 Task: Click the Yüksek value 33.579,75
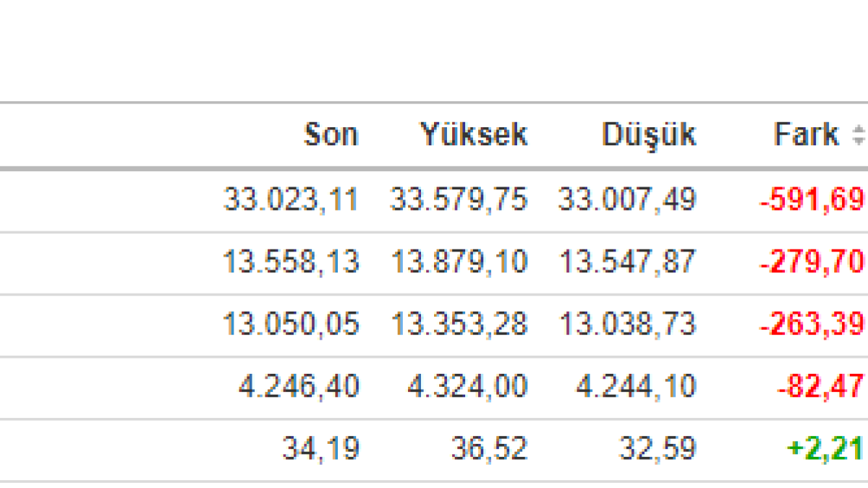click(x=459, y=200)
